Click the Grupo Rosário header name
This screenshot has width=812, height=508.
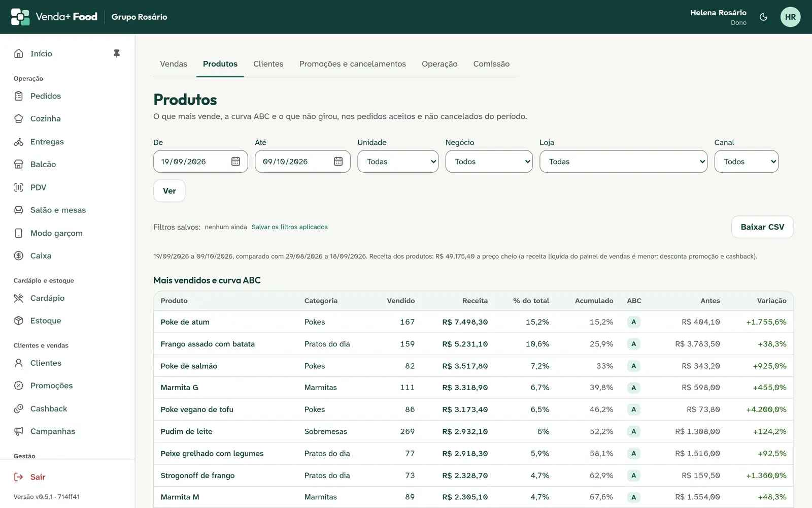140,17
